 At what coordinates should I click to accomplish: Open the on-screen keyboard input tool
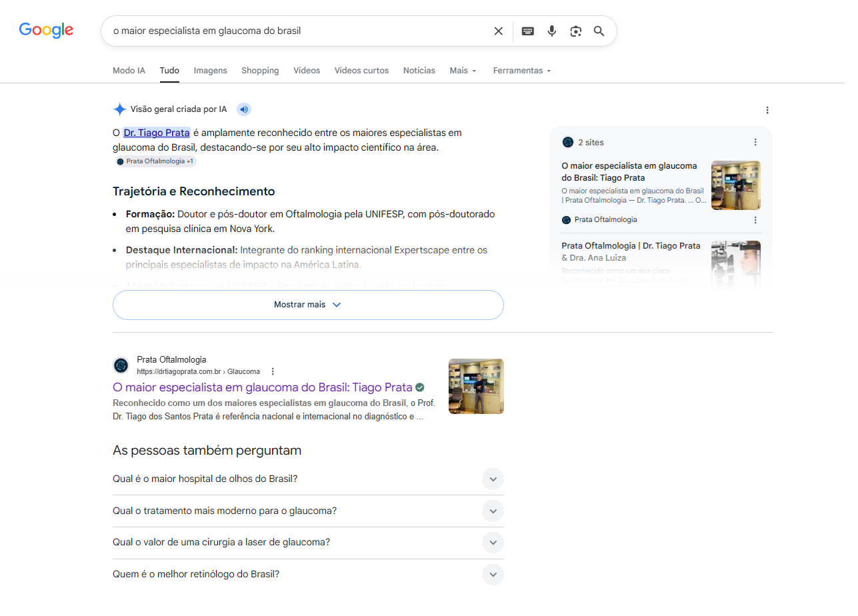[x=527, y=31]
